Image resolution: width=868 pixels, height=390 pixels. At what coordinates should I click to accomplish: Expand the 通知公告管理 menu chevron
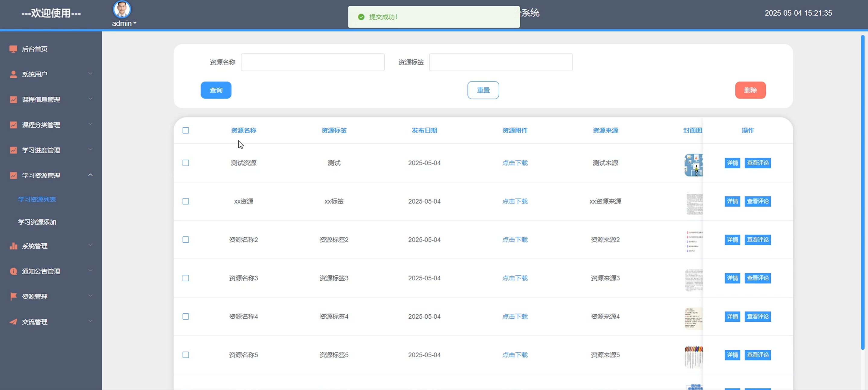point(90,270)
